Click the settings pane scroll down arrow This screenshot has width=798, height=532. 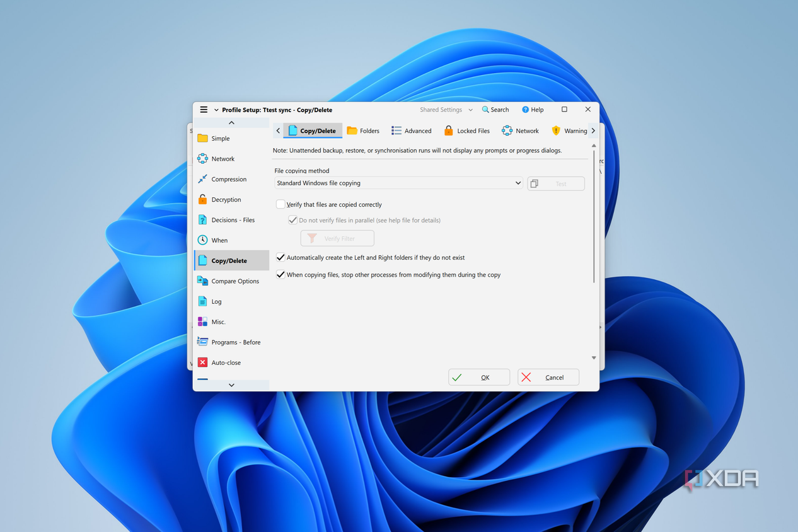594,358
